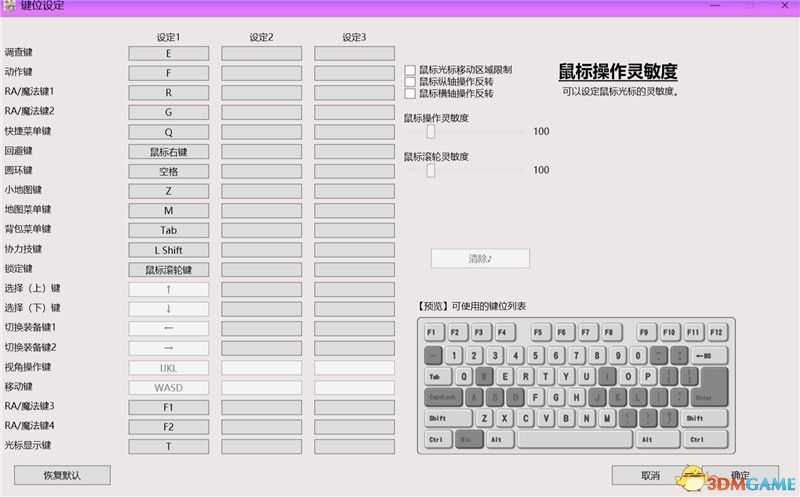Screen dimensions: 800x497
Task: Click the R key in keyboard preview
Action: (525, 377)
